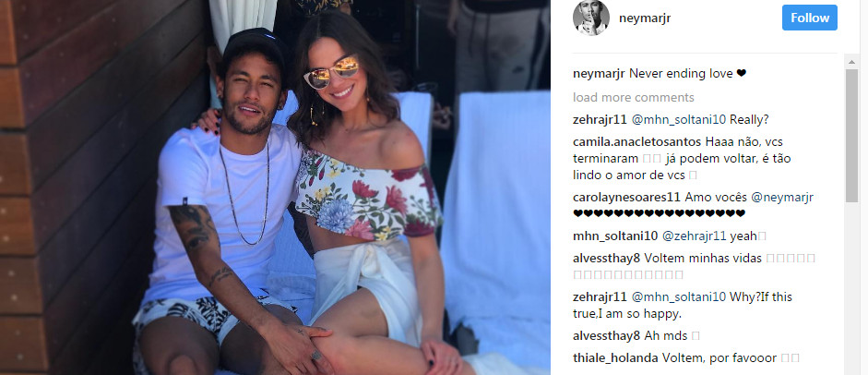
Task: Open neymarjr username in post header
Action: (645, 18)
